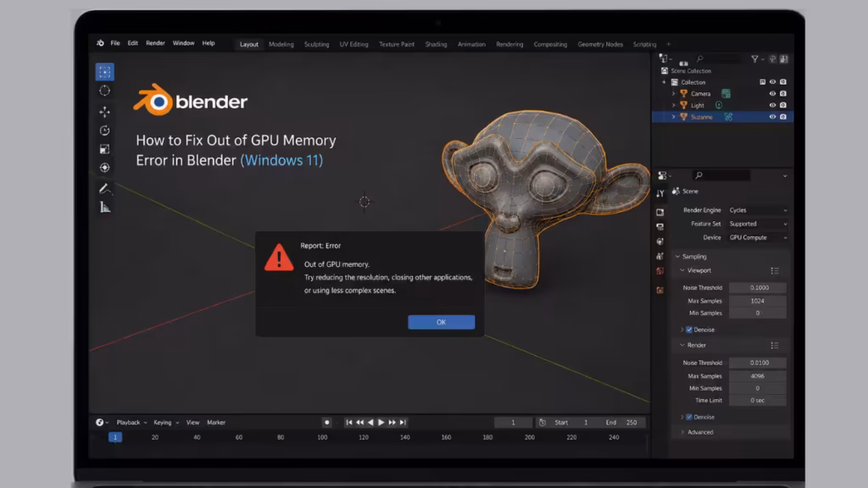
Task: Expand the Camera tree item
Action: 674,93
